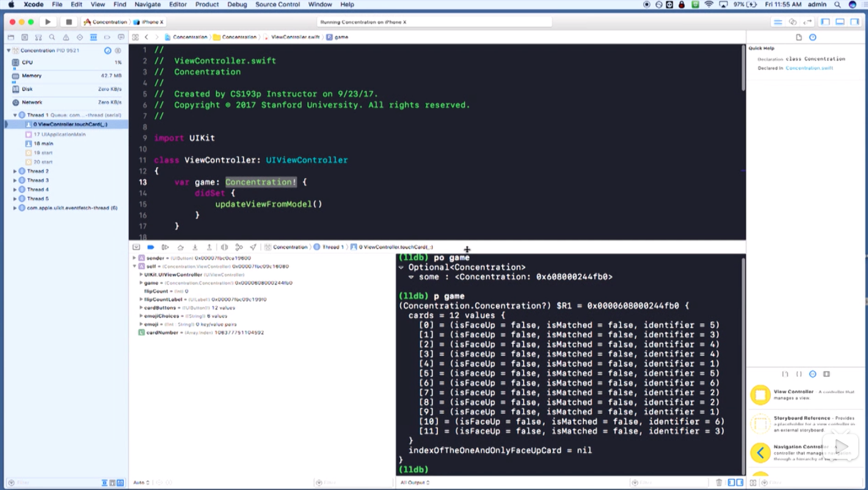This screenshot has height=490, width=868.
Task: Open Concentration.swift link in Quick Help
Action: [x=809, y=68]
